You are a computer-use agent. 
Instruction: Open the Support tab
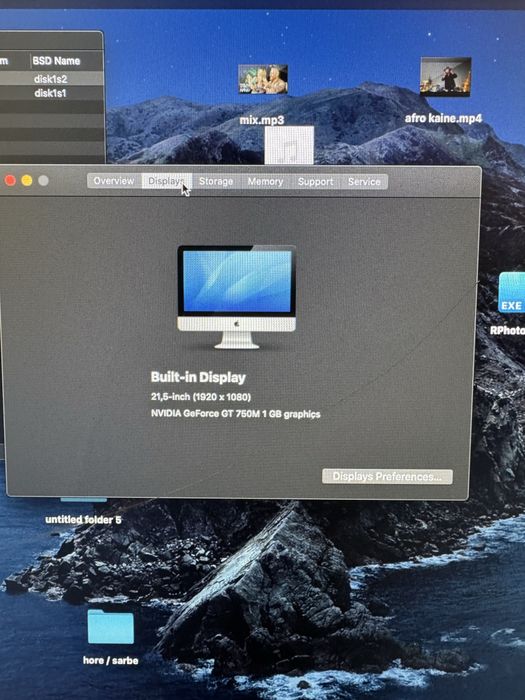tap(316, 182)
